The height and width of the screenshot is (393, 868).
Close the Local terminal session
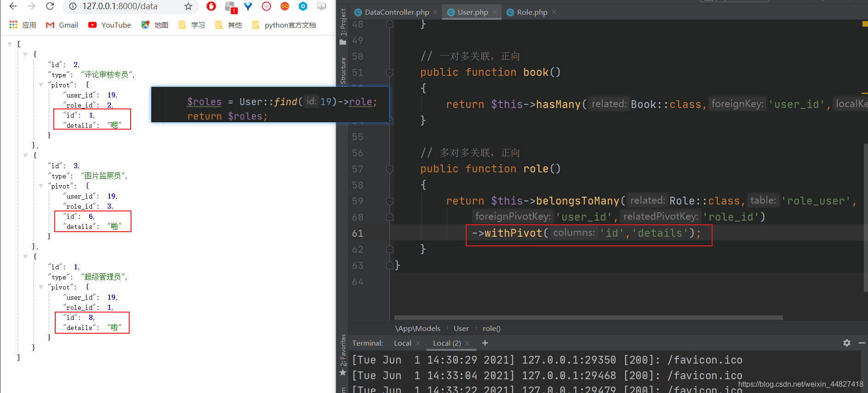point(418,343)
